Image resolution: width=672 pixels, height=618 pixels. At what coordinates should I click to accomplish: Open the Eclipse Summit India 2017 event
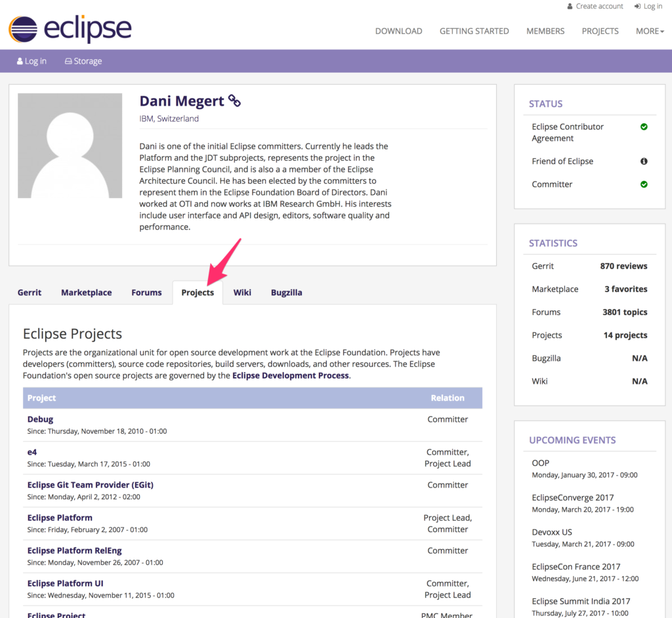pyautogui.click(x=581, y=602)
